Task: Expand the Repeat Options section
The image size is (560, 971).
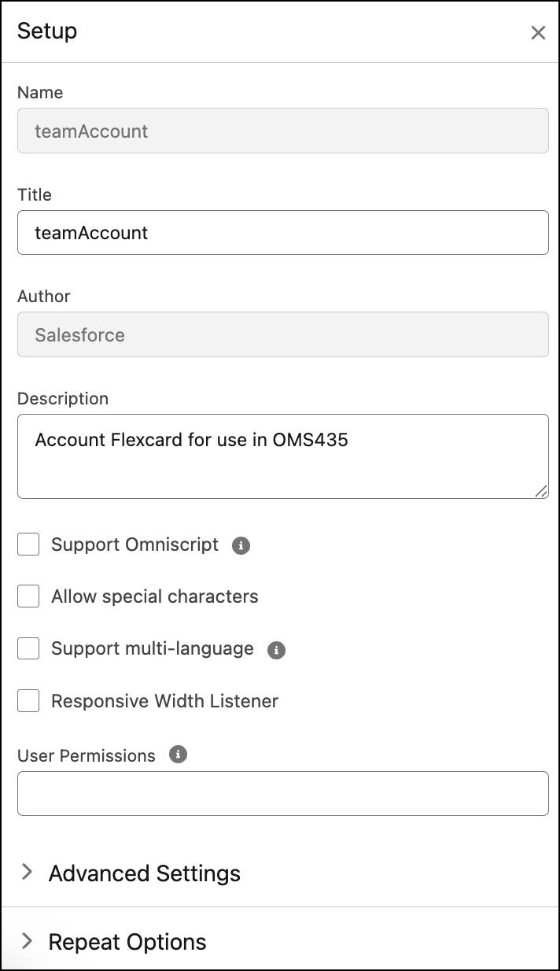Action: click(127, 941)
